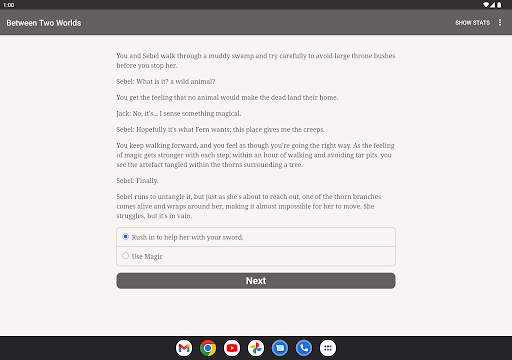This screenshot has width=512, height=360.
Task: Click the Next button
Action: click(x=256, y=281)
